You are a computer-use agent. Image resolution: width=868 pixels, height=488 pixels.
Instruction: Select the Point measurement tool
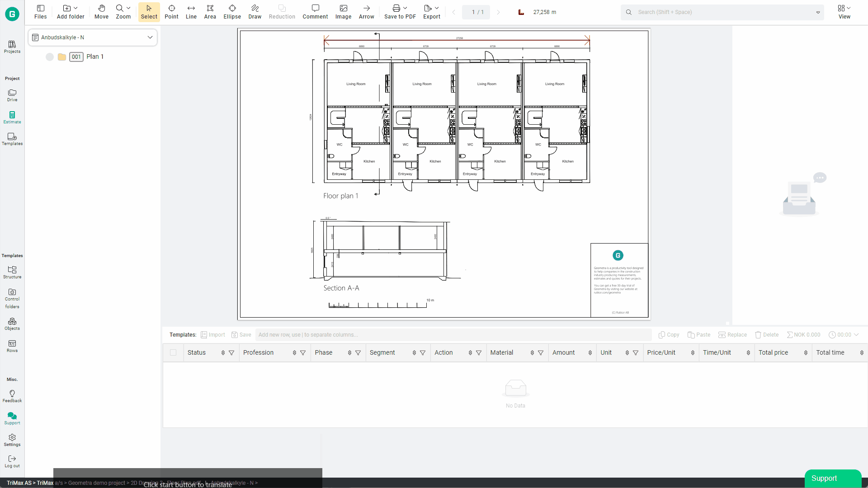point(171,12)
